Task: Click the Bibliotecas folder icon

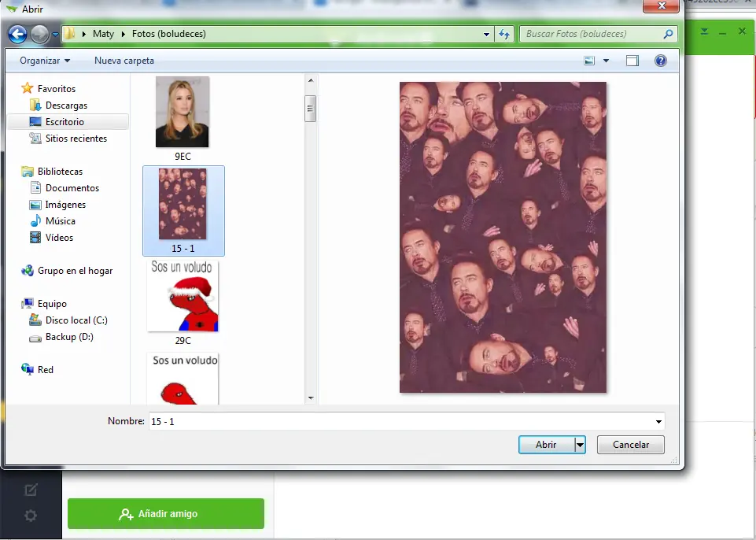Action: [x=28, y=172]
